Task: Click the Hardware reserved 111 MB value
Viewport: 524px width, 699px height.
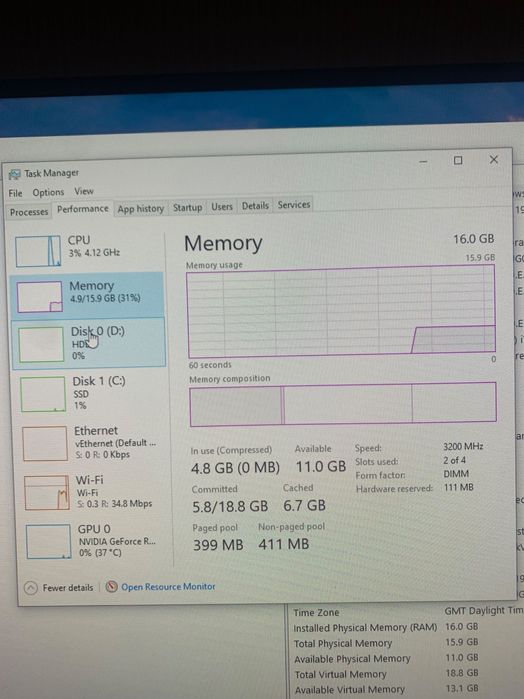Action: click(458, 487)
